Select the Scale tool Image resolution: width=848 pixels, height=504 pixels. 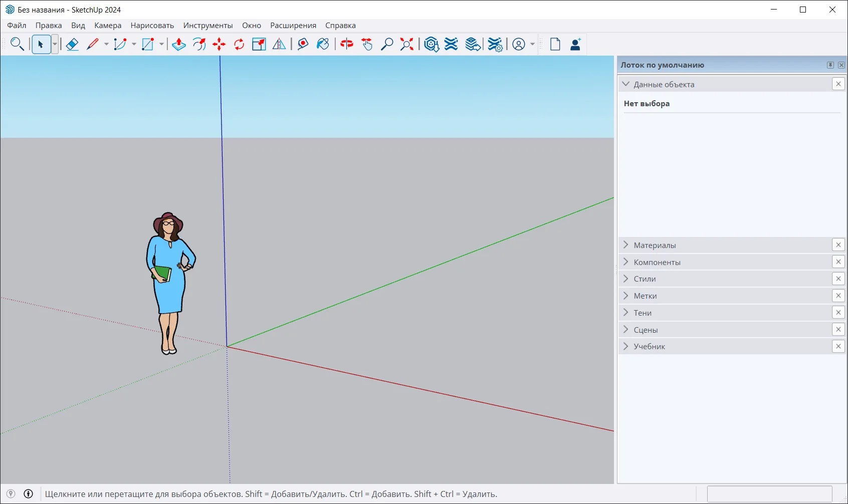259,44
